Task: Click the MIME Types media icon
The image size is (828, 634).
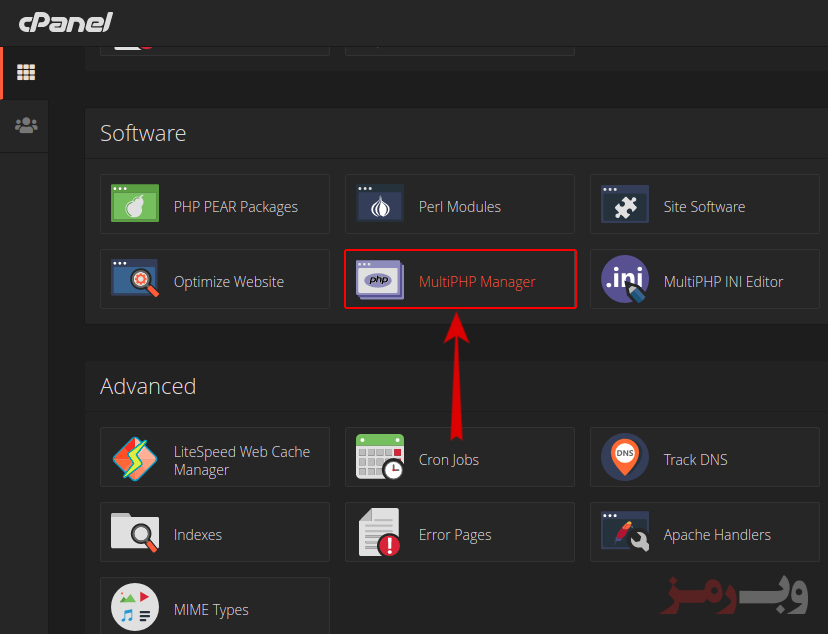Action: (x=135, y=607)
